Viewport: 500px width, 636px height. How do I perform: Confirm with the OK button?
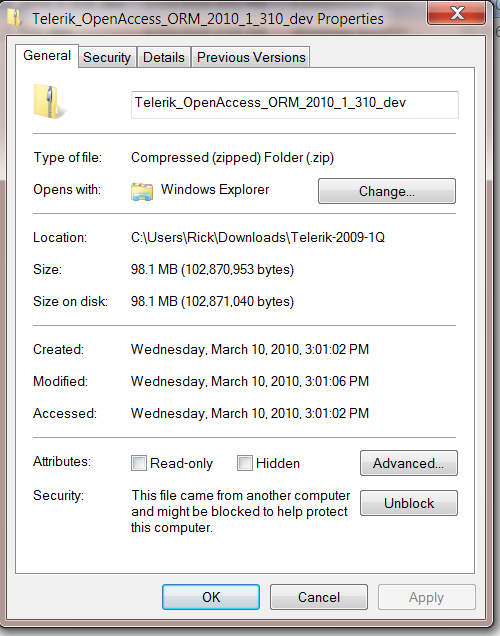click(211, 597)
